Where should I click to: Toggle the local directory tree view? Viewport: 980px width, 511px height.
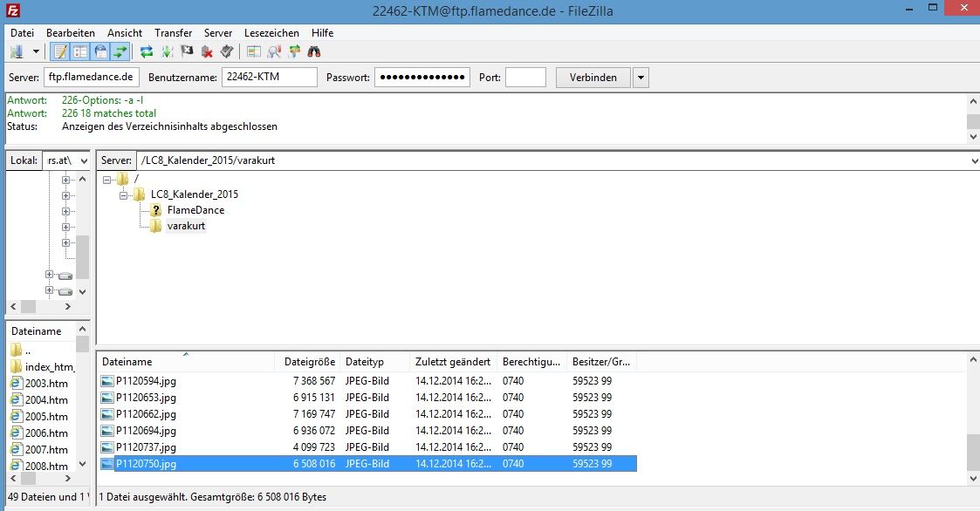80,52
